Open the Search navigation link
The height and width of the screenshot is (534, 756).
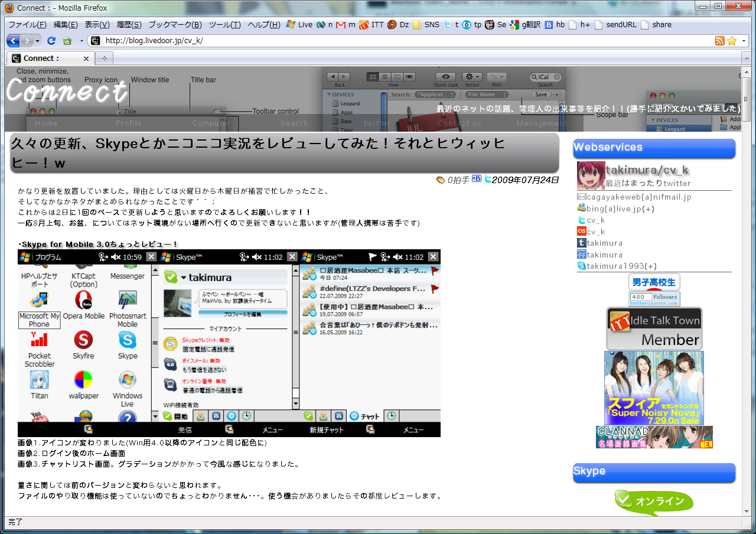coord(294,123)
